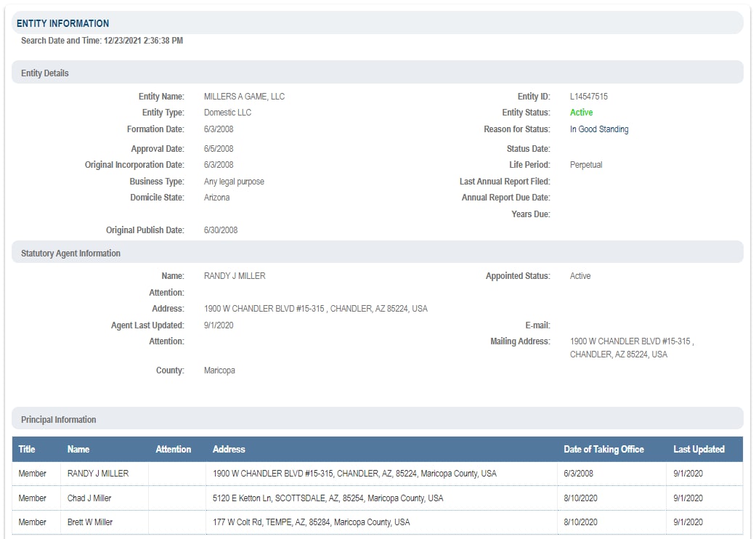Sort table by Title column header

27,449
